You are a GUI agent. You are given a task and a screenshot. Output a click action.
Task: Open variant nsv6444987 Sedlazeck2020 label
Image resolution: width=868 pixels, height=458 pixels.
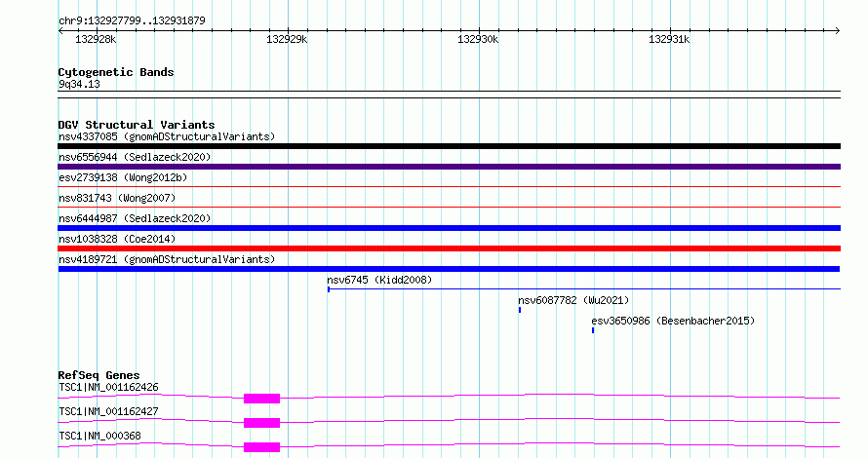pyautogui.click(x=135, y=218)
